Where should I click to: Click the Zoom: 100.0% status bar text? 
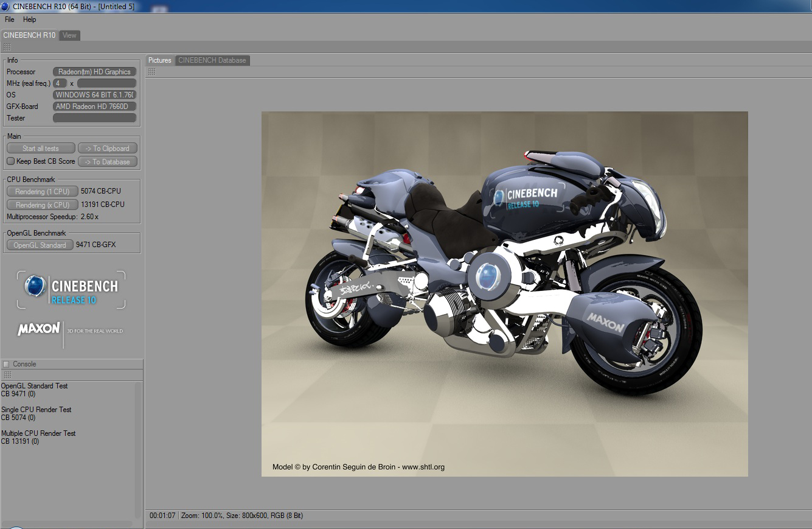(204, 516)
